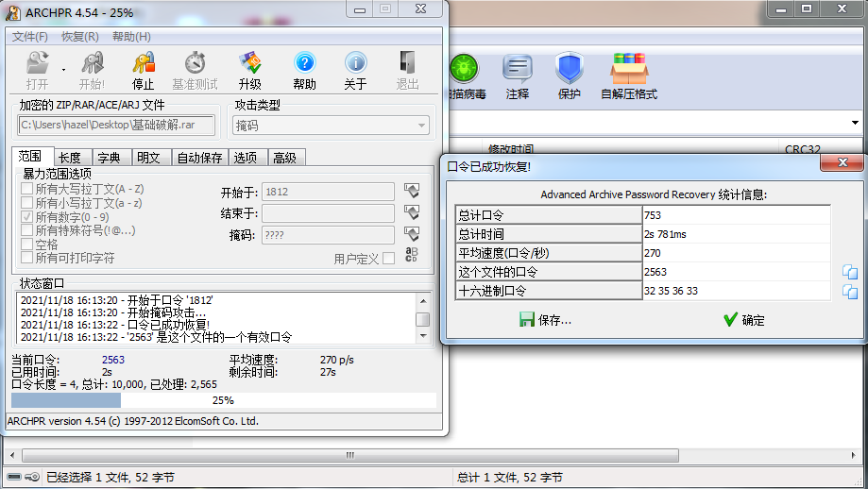Click the mask (掩码) field showing ????

pos(328,235)
